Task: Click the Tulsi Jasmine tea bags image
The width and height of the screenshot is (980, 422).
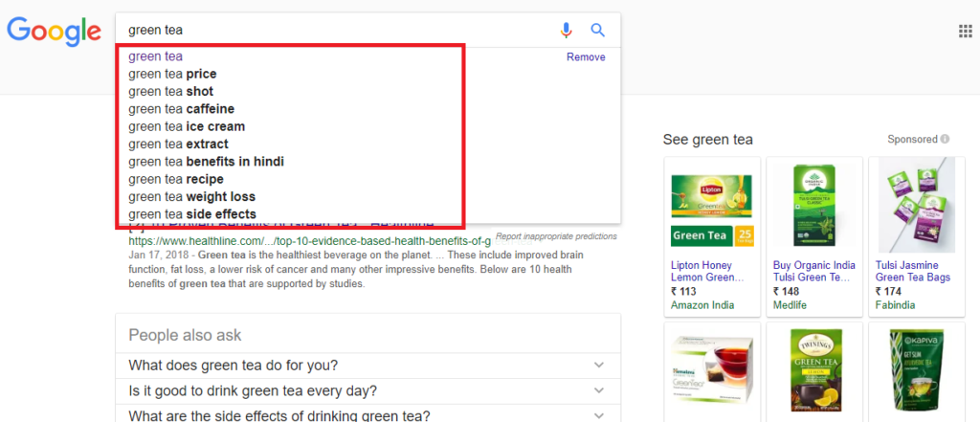Action: click(x=916, y=205)
